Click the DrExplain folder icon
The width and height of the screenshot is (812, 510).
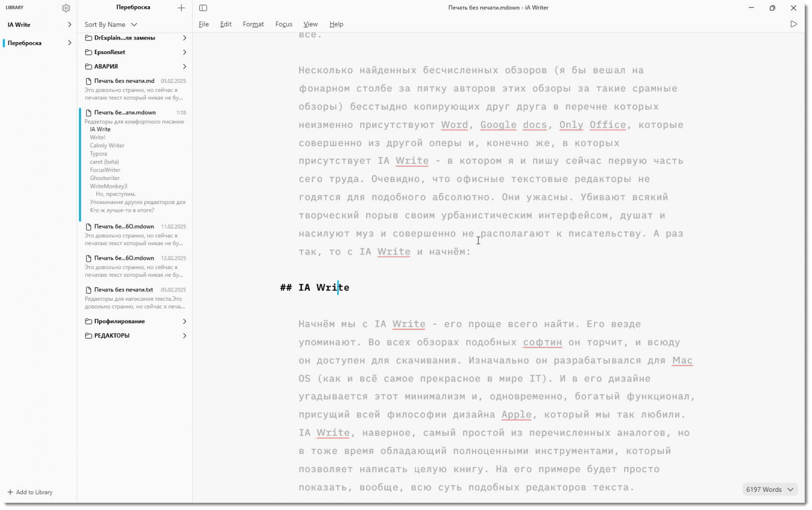(88, 38)
